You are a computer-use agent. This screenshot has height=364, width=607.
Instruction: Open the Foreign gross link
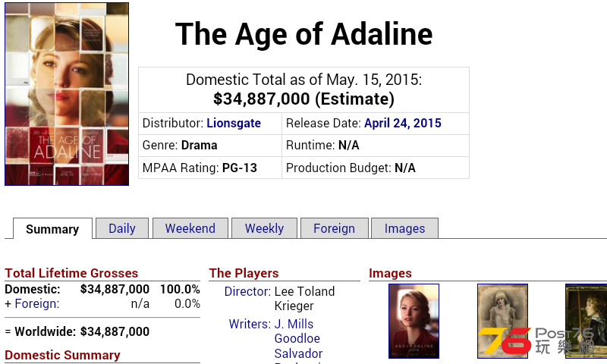click(x=36, y=303)
